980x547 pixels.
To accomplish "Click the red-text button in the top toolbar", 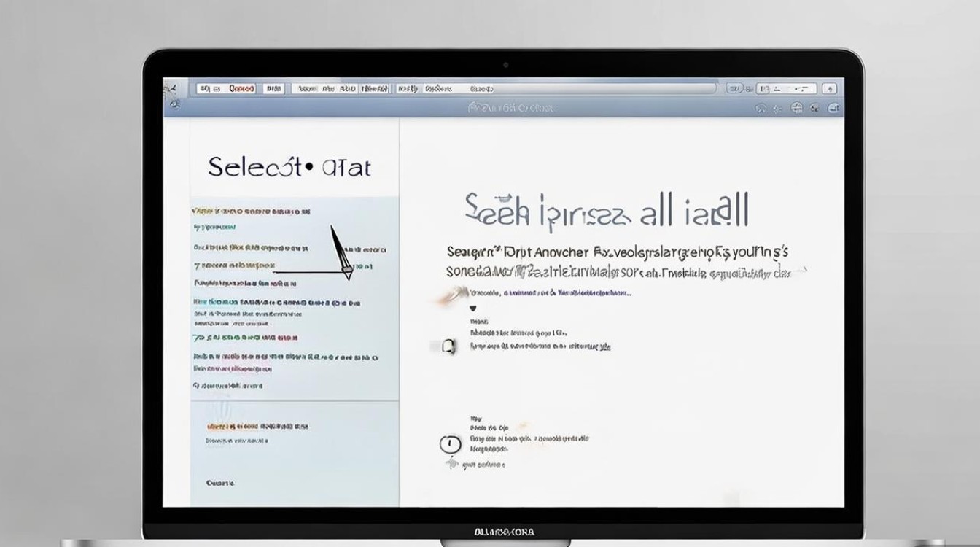I will [x=241, y=89].
